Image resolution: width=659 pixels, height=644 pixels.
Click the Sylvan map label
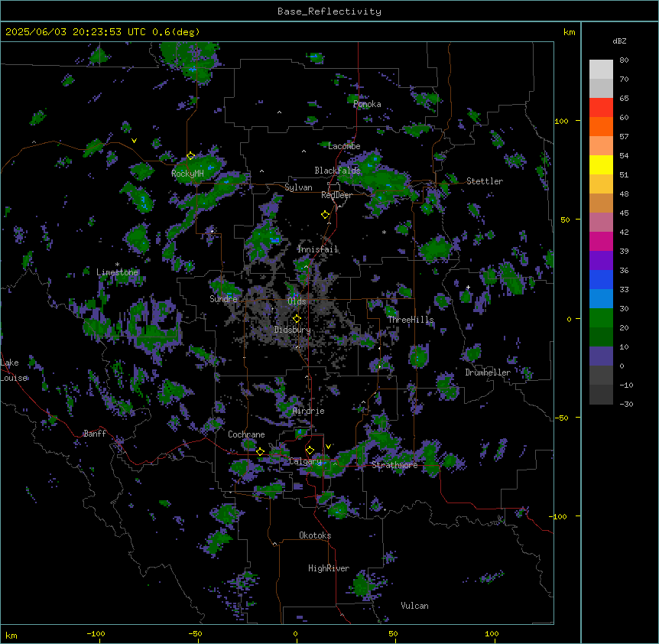pos(298,187)
